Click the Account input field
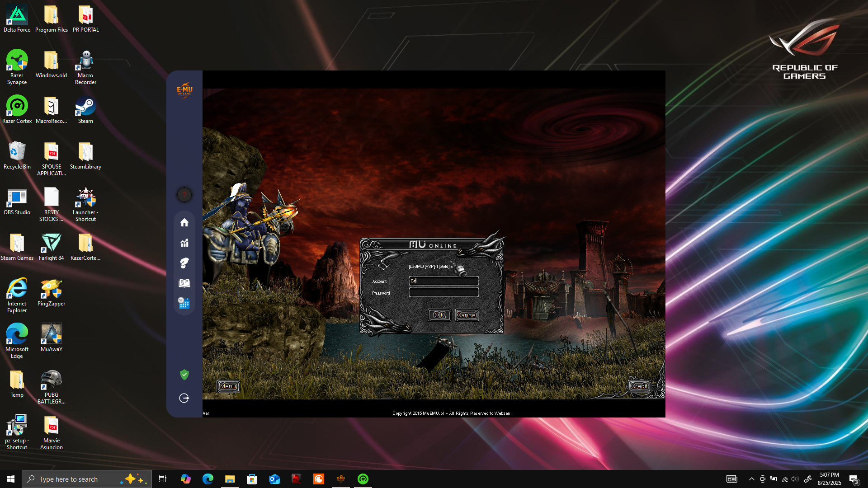868x488 pixels. [x=443, y=281]
